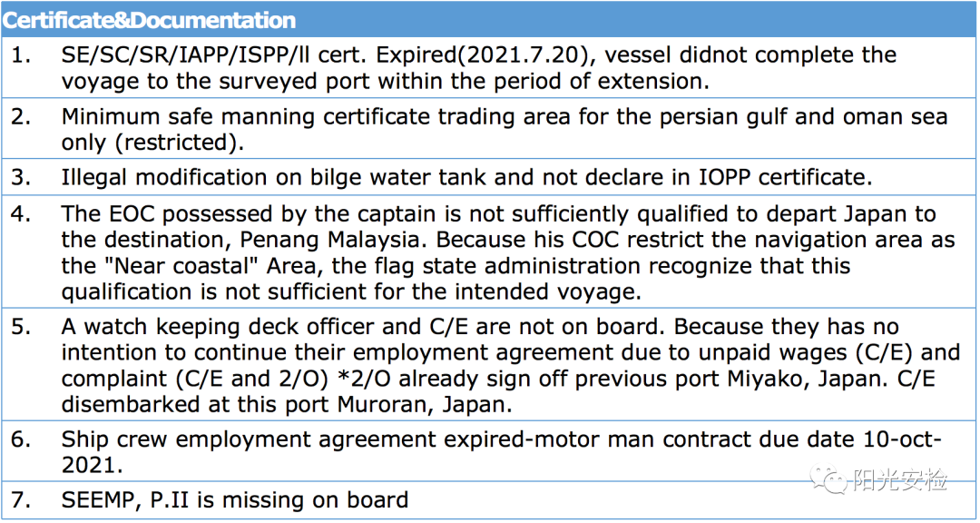Click the SEEMP, P.II is missing row
The height and width of the screenshot is (523, 980).
click(489, 500)
